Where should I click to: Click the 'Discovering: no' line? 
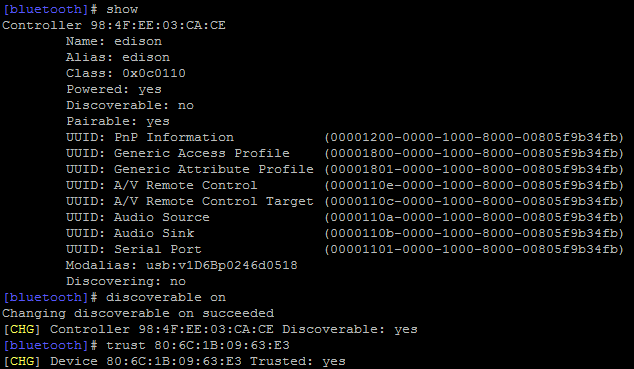126,281
